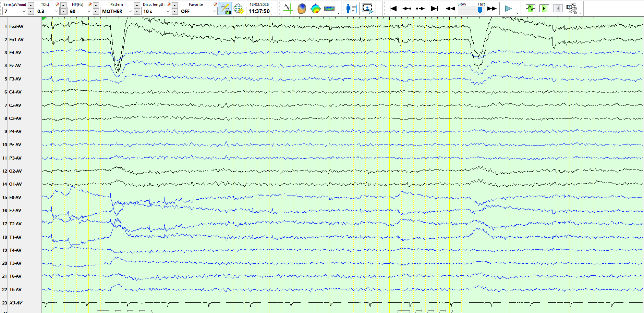Open the 3D head voltage map

[x=302, y=8]
